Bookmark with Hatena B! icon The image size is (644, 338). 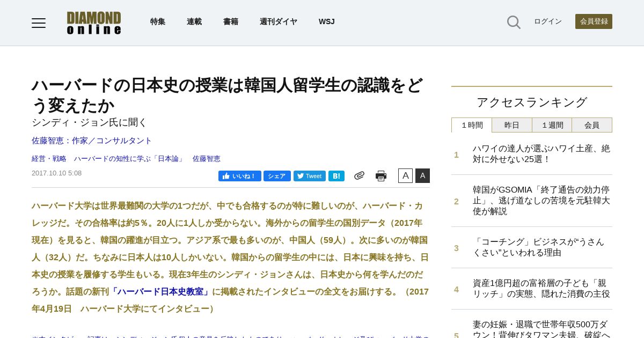click(336, 176)
